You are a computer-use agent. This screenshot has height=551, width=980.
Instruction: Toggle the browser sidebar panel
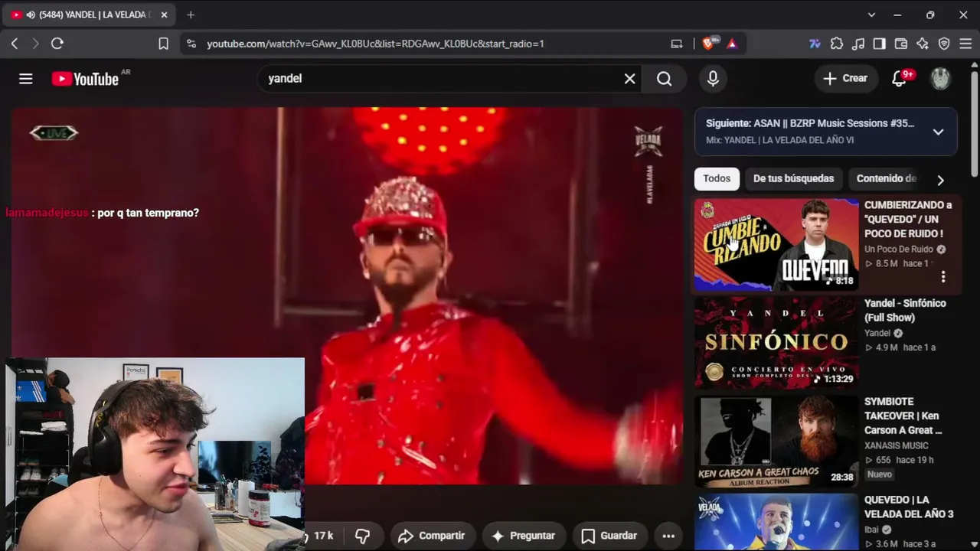point(880,44)
